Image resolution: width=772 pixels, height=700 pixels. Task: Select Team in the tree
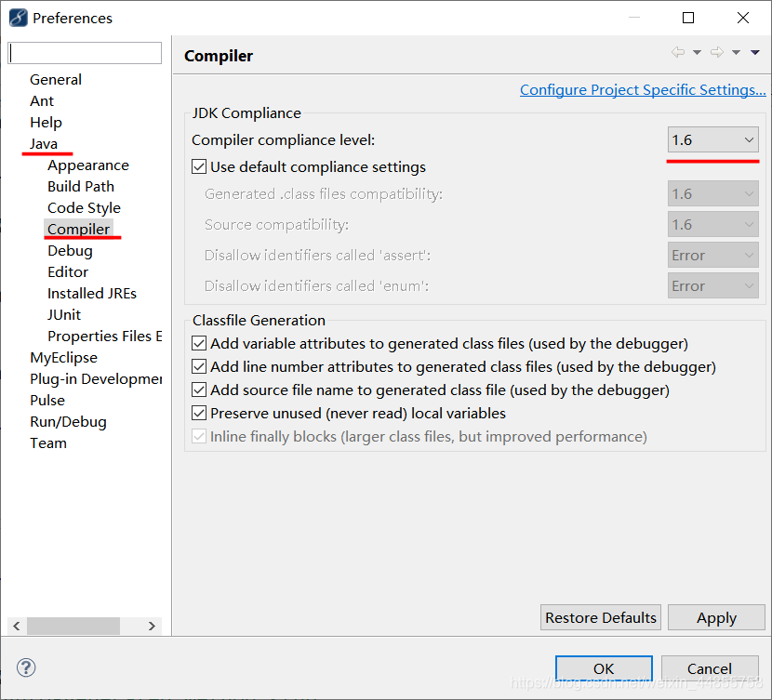pos(48,443)
